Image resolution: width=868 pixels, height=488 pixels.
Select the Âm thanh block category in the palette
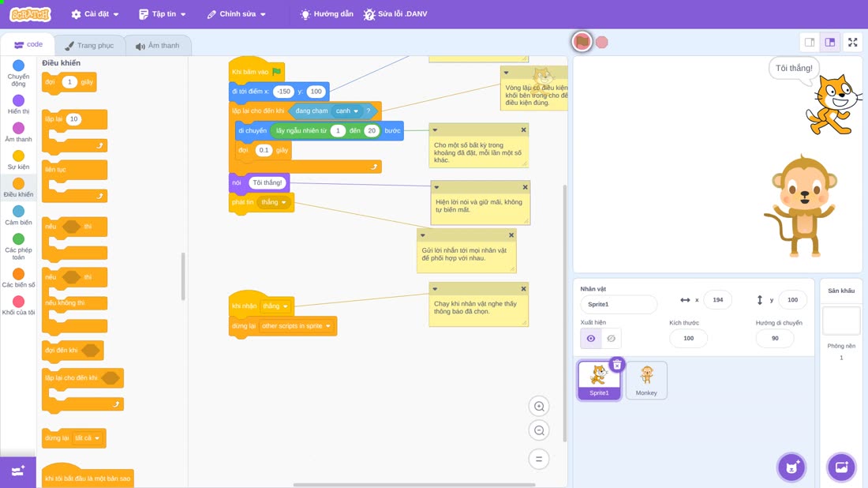pos(18,133)
